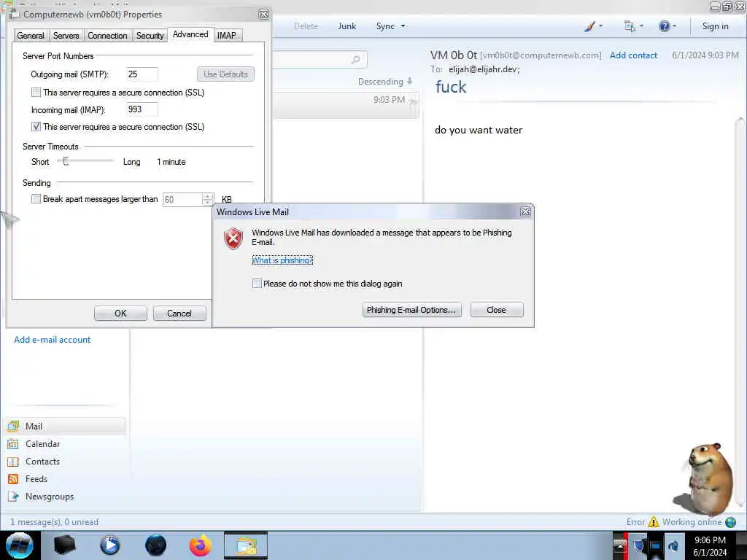Launch Windows Media Player from the taskbar
Image resolution: width=747 pixels, height=560 pixels.
click(110, 545)
